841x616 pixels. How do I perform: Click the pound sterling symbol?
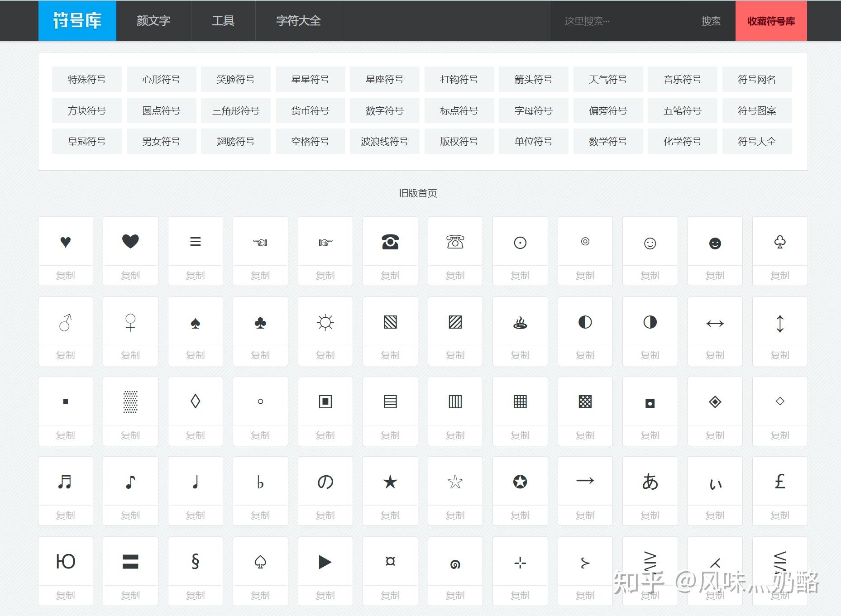tap(780, 482)
